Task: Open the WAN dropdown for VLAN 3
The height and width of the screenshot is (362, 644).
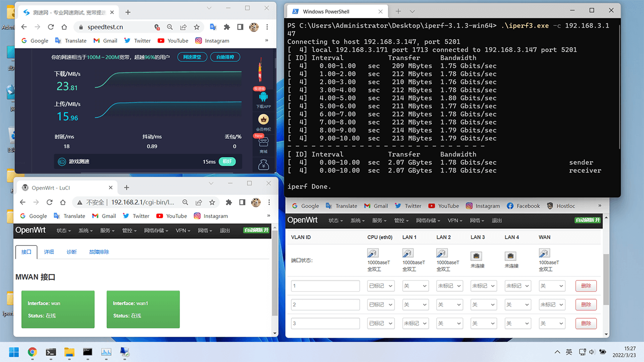Action: (x=552, y=323)
